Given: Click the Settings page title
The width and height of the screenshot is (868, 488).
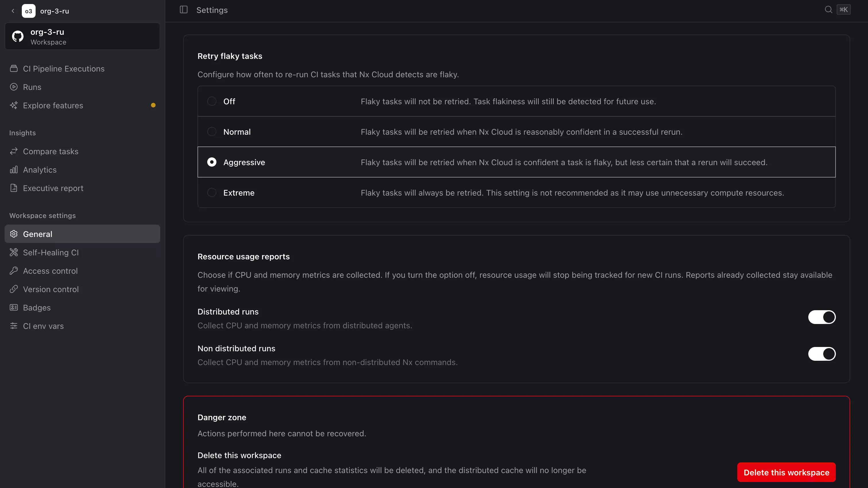Looking at the screenshot, I should pos(212,10).
